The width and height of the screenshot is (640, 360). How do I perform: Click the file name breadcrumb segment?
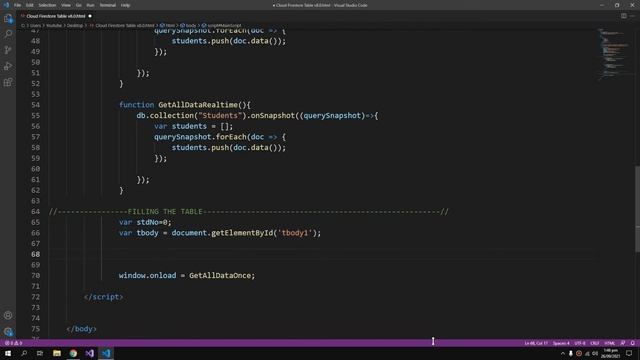[122, 25]
